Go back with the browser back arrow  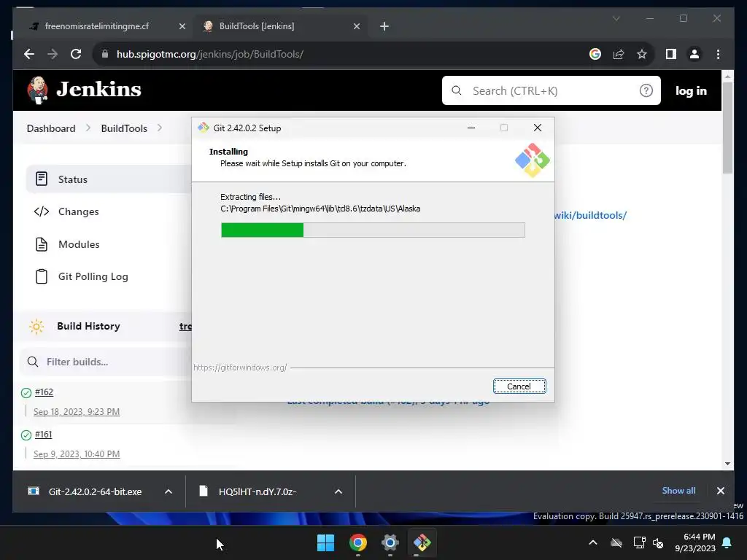[x=29, y=54]
